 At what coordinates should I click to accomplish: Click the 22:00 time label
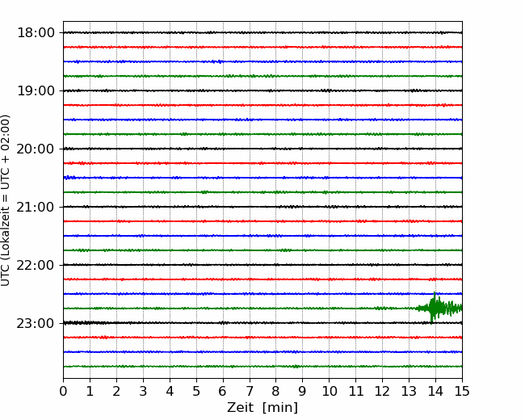[x=36, y=265]
